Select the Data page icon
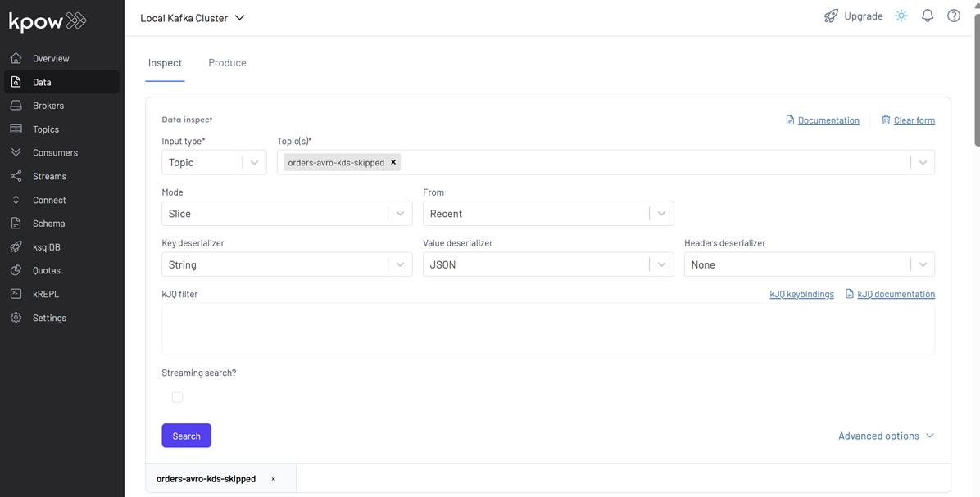The height and width of the screenshot is (497, 980). coord(16,82)
